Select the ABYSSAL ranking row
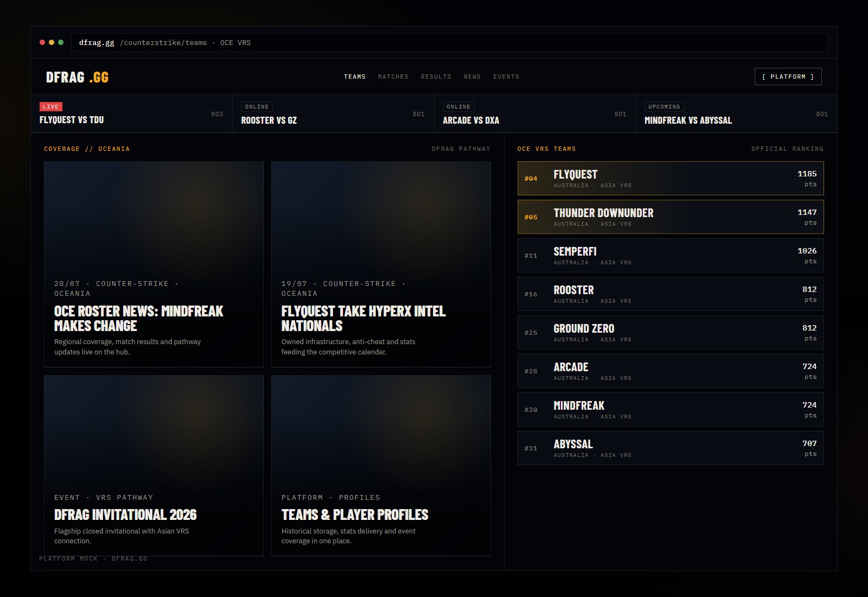Viewport: 868px width, 597px height. coord(671,448)
